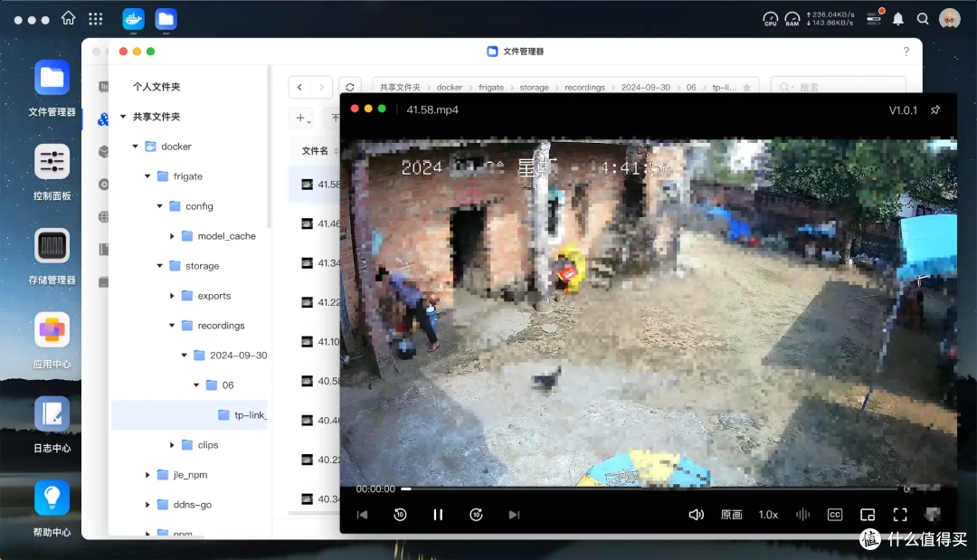
Task: Click recordings in the breadcrumb path
Action: [x=584, y=87]
